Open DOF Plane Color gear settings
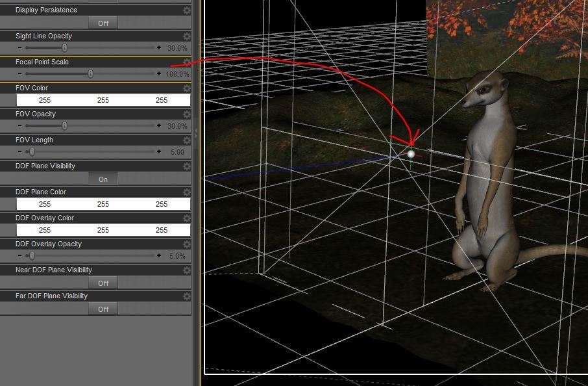The width and height of the screenshot is (588, 386). 186,192
